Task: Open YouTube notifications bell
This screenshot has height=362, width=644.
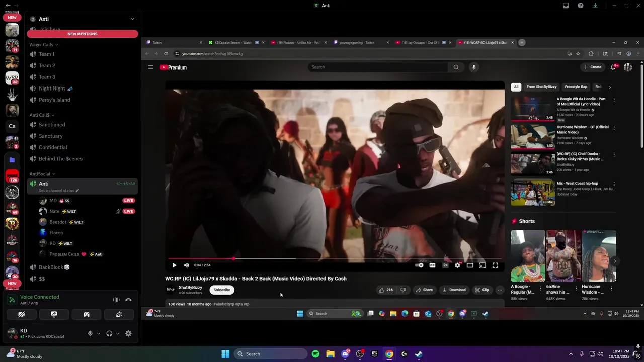Action: (613, 67)
